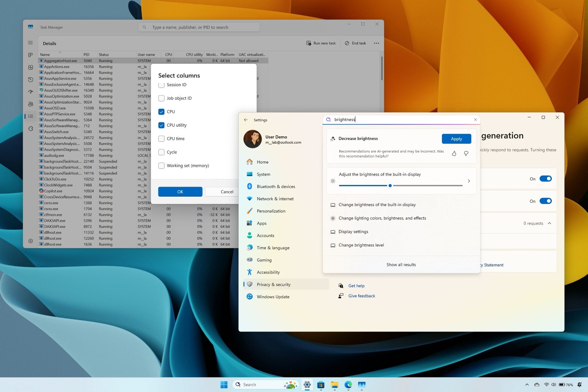Screen dimensions: 588x392
Task: Open Services in Task Manager sidebar
Action: tap(31, 128)
